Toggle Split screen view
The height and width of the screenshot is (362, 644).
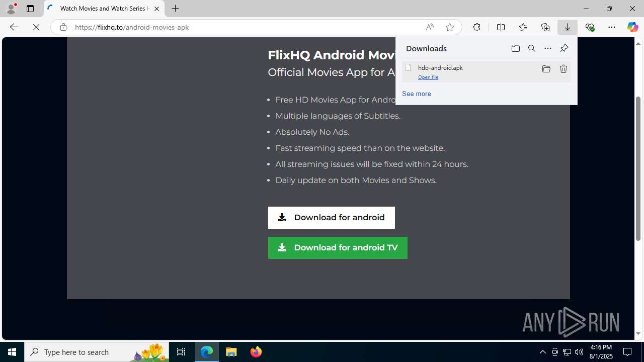click(501, 27)
